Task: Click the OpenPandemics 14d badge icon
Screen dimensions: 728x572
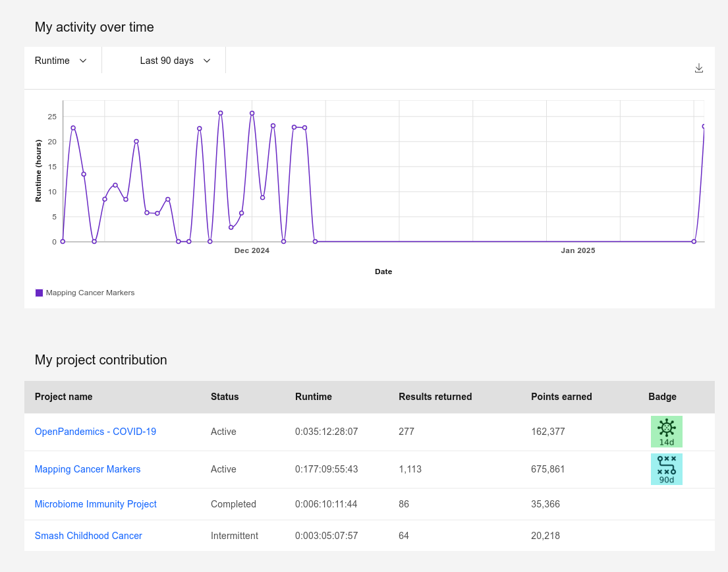Action: tap(666, 432)
